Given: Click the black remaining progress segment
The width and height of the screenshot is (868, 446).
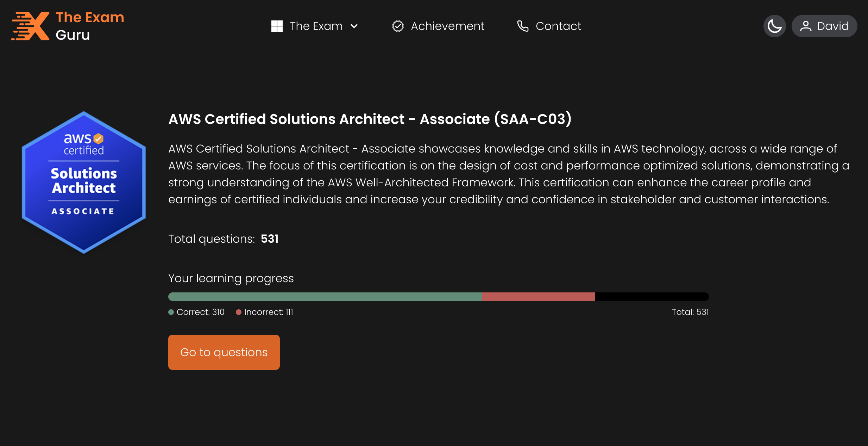Looking at the screenshot, I should click(652, 297).
